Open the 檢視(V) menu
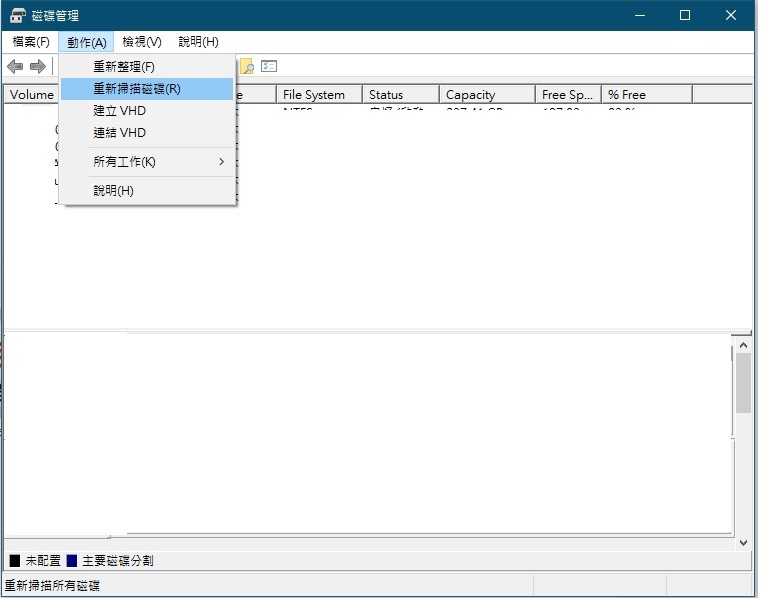This screenshot has height=598, width=762. tap(142, 42)
